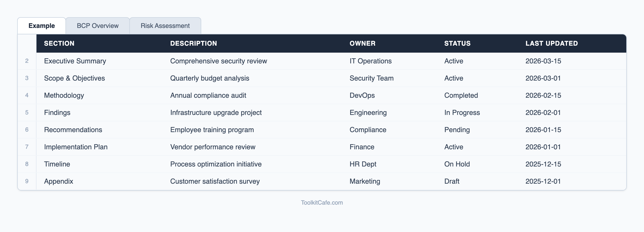Viewport: 644px width, 232px height.
Task: Click the SECTION column header
Action: (x=59, y=44)
